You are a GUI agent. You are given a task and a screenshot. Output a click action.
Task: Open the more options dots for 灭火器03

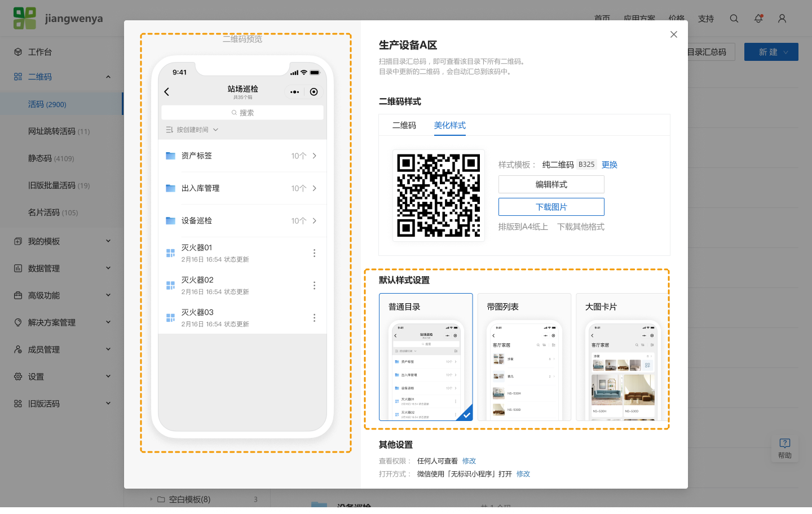(314, 318)
